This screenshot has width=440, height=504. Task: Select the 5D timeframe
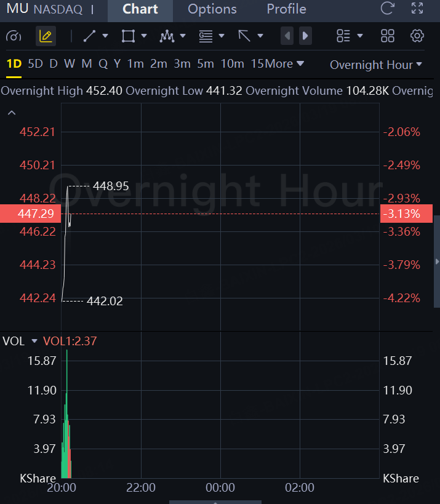coord(36,63)
